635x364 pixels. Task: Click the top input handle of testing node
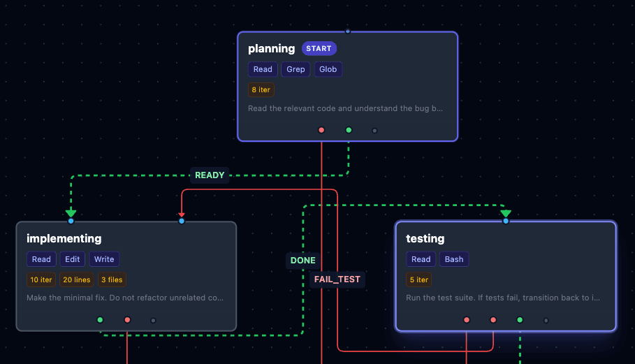point(506,221)
